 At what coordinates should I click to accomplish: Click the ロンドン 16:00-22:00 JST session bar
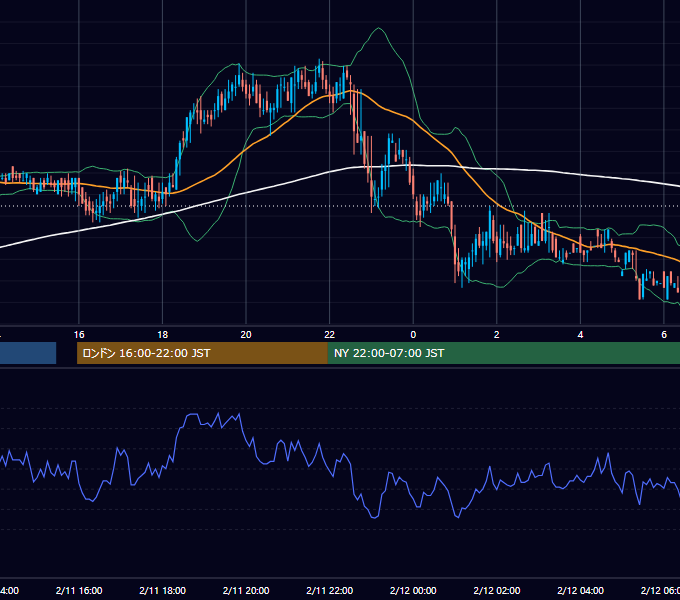[202, 353]
